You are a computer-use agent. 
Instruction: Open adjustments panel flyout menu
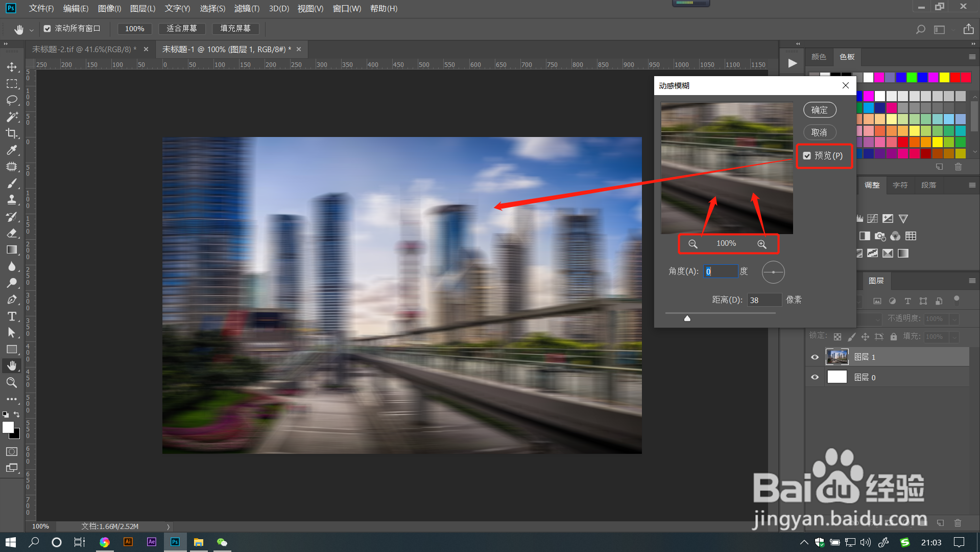972,185
